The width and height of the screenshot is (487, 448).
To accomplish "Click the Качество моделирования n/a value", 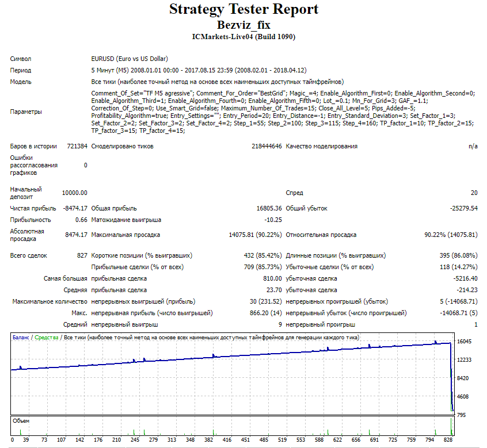I will (x=473, y=146).
